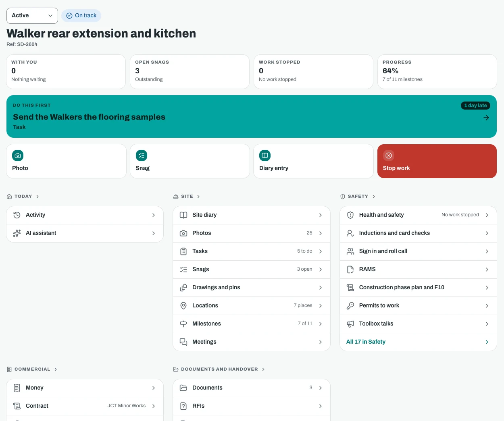Click the Health and safety shield icon

350,215
